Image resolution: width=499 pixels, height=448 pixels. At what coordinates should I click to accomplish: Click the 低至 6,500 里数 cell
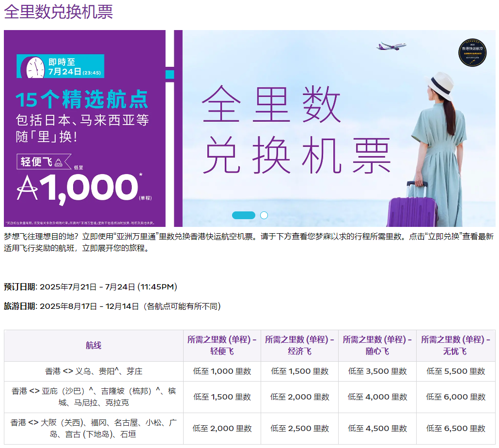pyautogui.click(x=455, y=429)
